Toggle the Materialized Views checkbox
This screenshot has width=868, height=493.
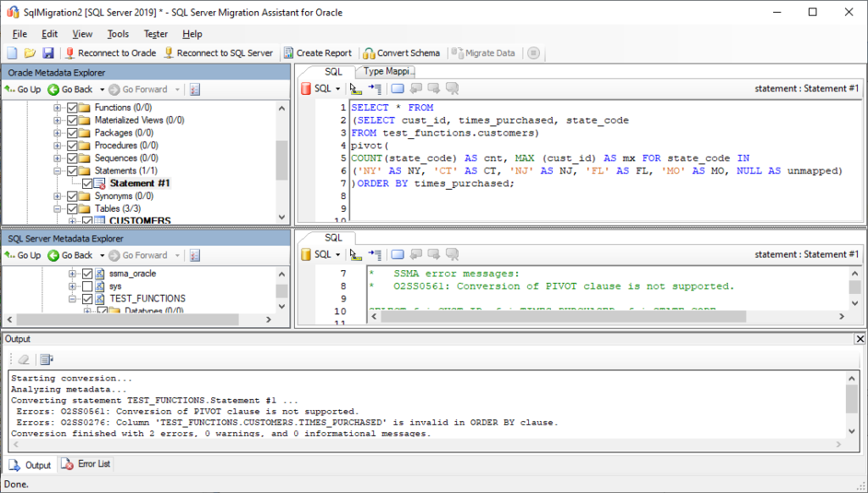pyautogui.click(x=72, y=120)
